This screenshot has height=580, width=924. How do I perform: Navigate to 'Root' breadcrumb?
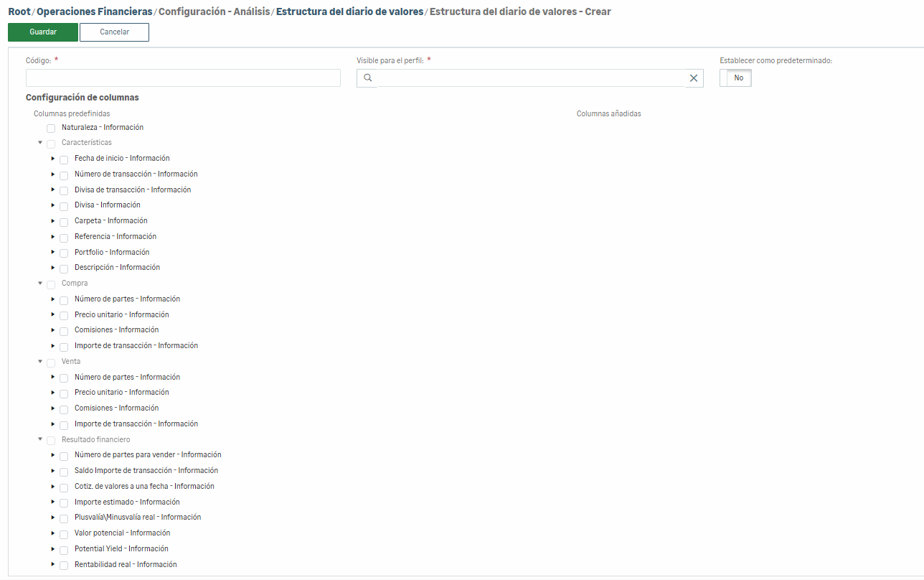pos(19,11)
